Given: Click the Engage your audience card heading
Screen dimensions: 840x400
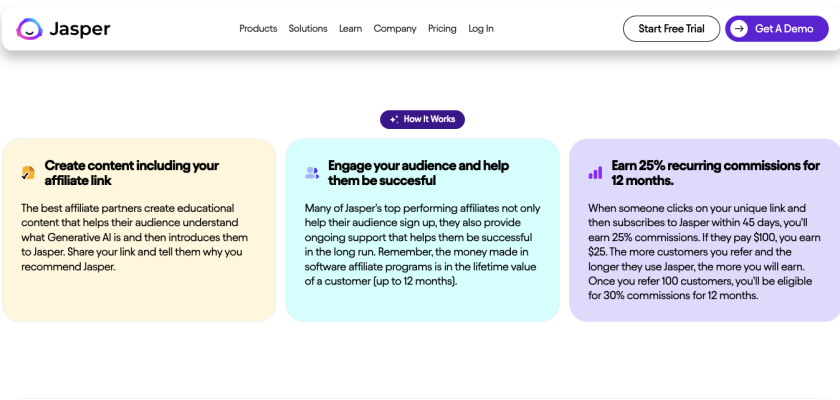Looking at the screenshot, I should point(418,173).
